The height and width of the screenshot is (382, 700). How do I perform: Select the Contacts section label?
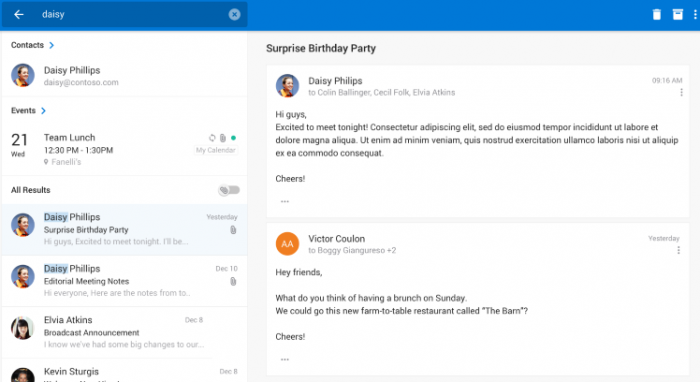tap(27, 45)
